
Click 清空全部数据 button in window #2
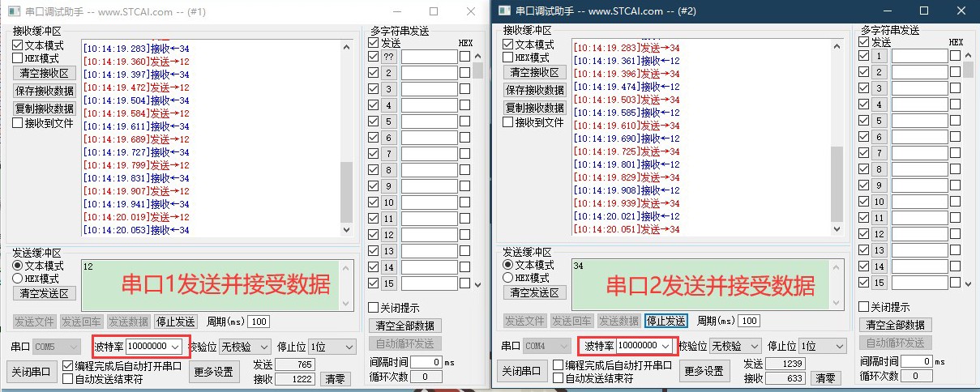(x=897, y=324)
